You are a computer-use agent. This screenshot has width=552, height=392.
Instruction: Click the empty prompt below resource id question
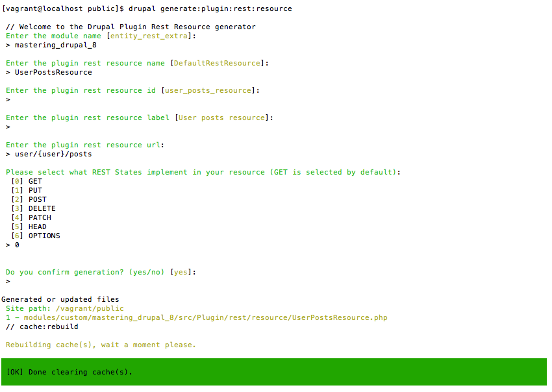click(x=8, y=99)
